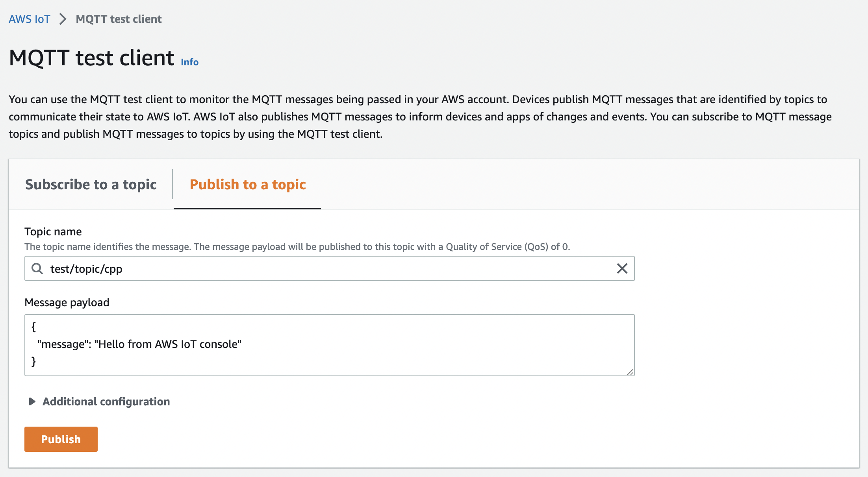Clear the topic name using the X icon

click(623, 269)
